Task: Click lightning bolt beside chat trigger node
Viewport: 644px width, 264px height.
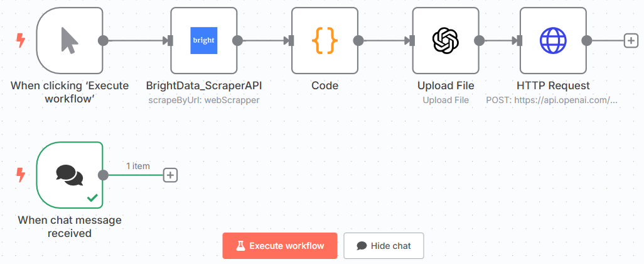Action: [x=20, y=175]
